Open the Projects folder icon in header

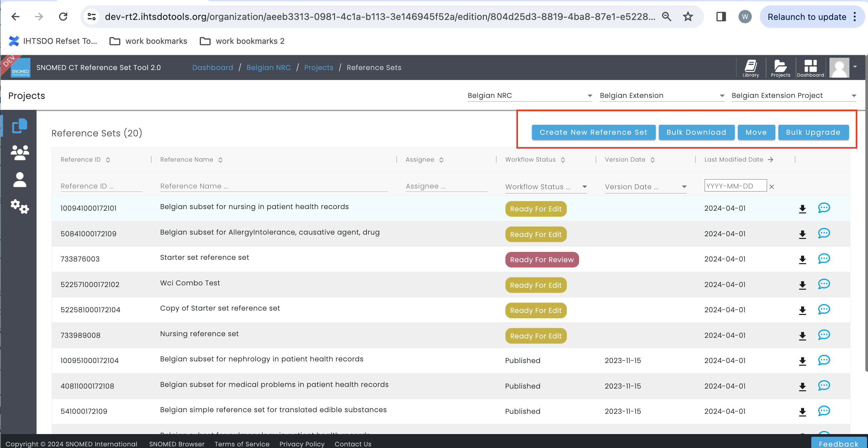780,68
